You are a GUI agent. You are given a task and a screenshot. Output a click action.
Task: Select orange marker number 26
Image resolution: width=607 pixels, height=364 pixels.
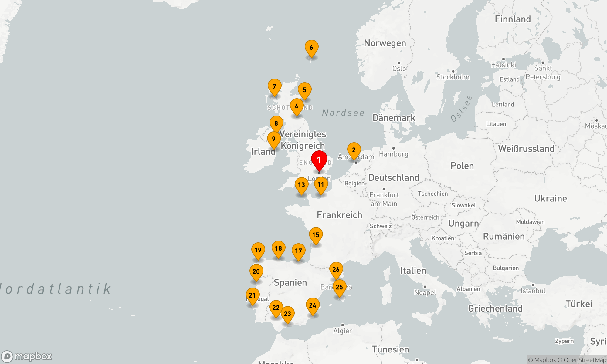pos(336,270)
